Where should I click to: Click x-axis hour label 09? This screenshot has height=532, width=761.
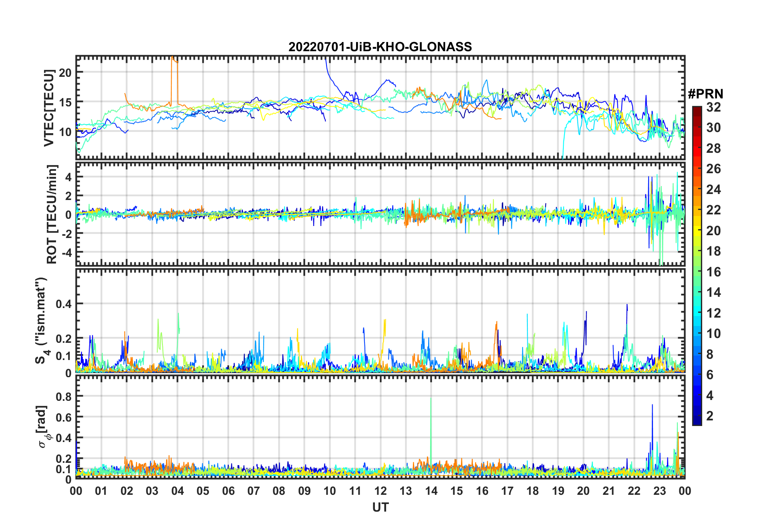tap(304, 491)
